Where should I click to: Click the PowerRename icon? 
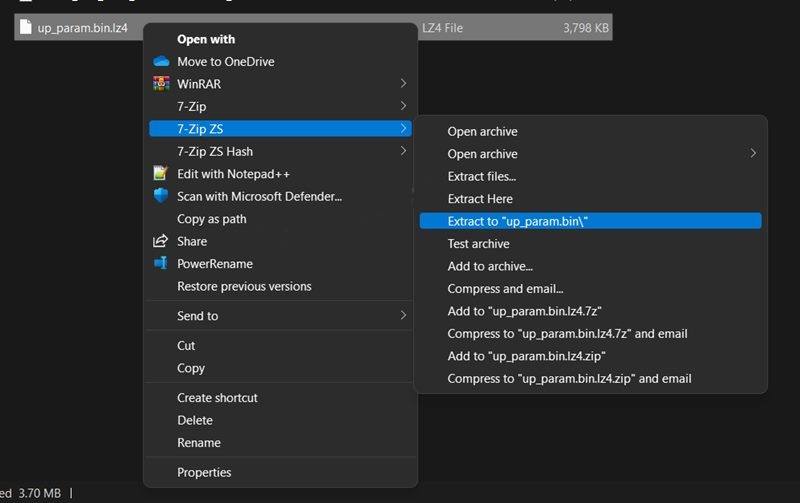161,263
